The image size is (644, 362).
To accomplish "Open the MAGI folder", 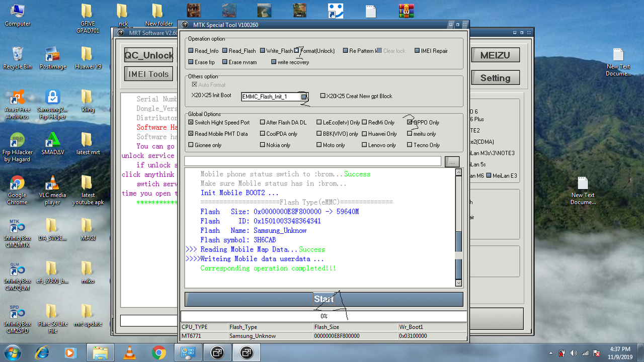I will coord(88,229).
